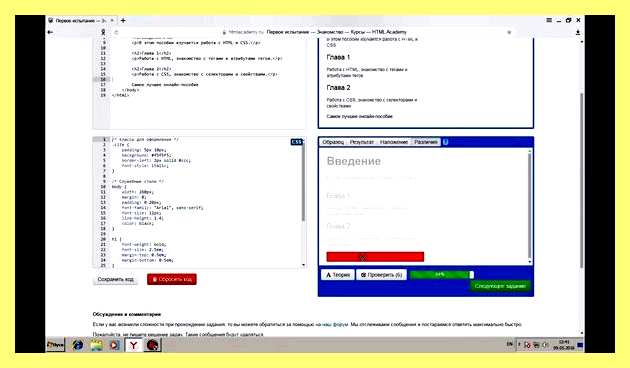This screenshot has width=630, height=368.
Task: Click the green progress bar percentage
Action: tap(440, 274)
